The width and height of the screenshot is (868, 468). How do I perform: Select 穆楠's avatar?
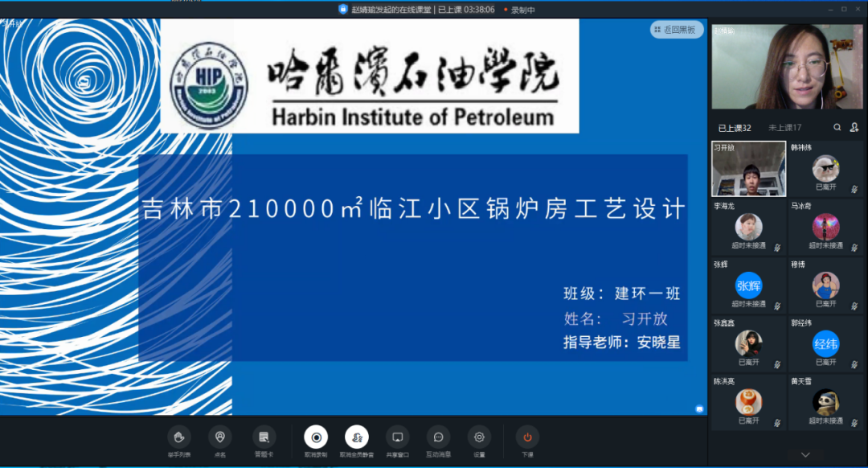825,285
